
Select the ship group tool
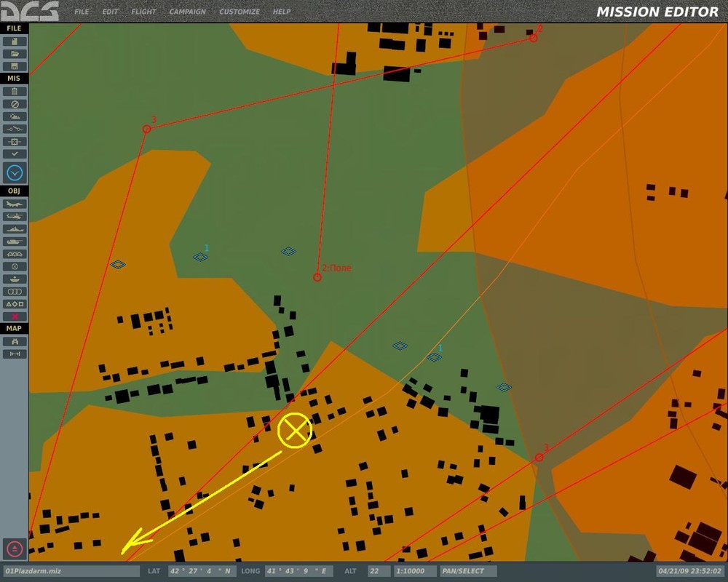point(15,229)
